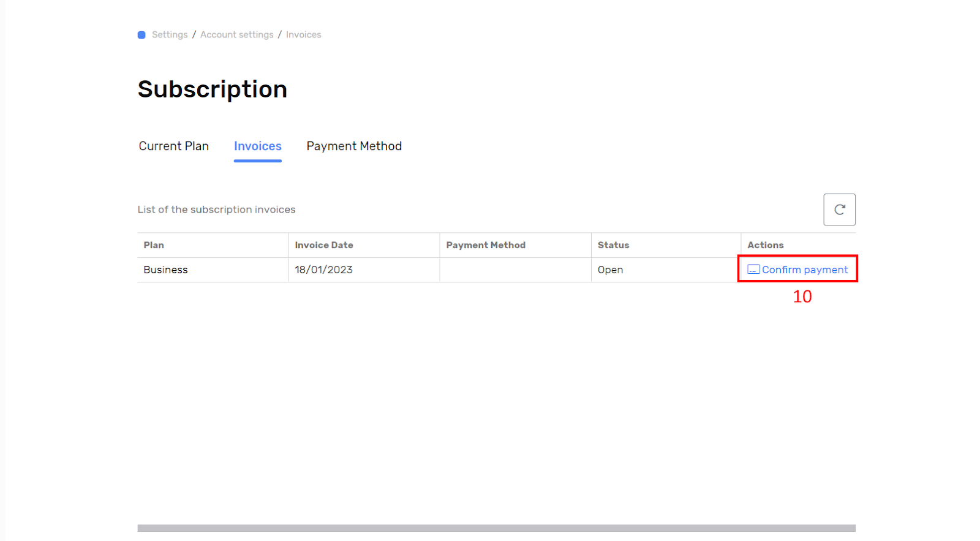Click the Open status cell

[666, 270]
